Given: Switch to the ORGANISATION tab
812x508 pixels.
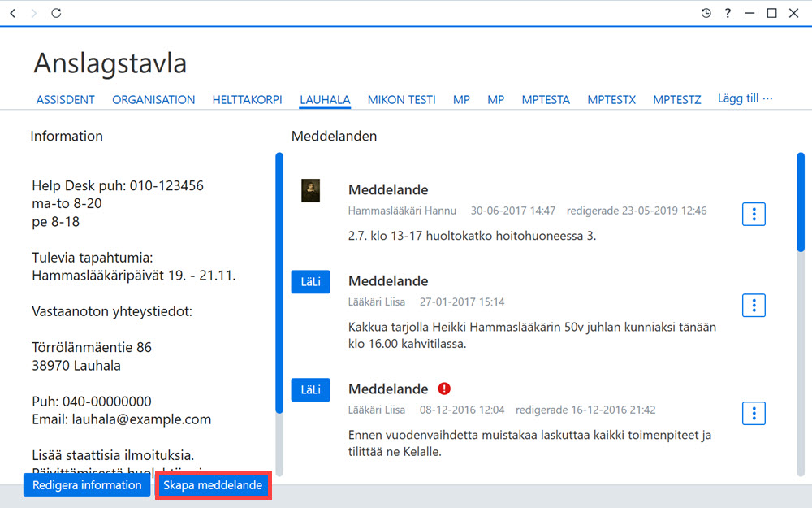Looking at the screenshot, I should [x=153, y=99].
